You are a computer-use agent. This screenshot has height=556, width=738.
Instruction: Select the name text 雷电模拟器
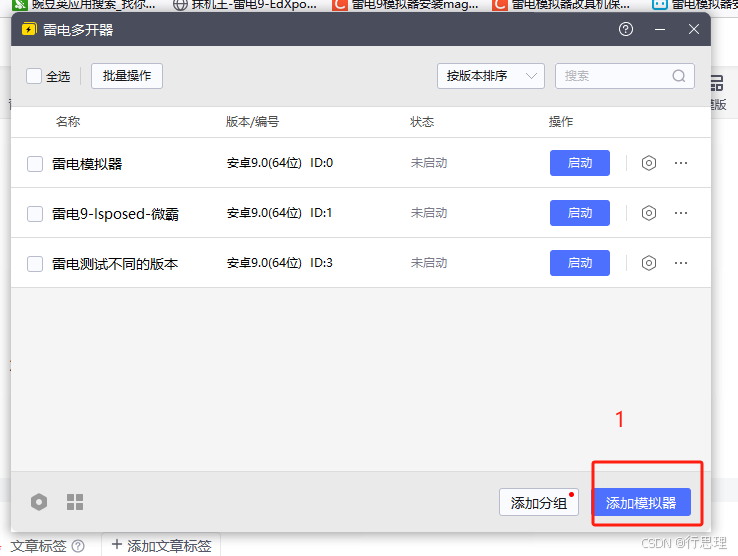tap(87, 164)
